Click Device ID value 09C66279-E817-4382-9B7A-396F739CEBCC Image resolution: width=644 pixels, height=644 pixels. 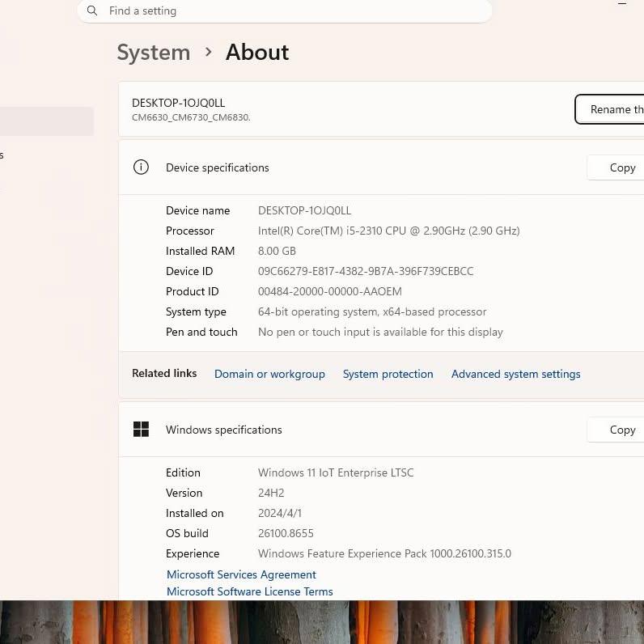tap(366, 271)
